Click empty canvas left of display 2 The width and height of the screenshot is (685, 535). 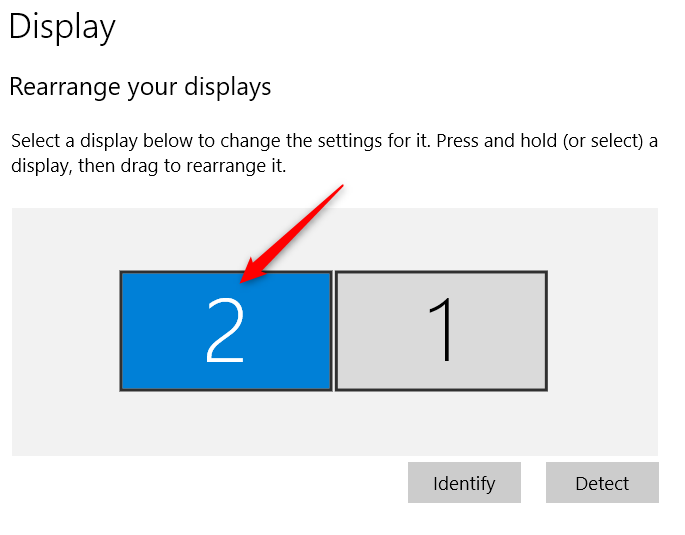point(65,330)
